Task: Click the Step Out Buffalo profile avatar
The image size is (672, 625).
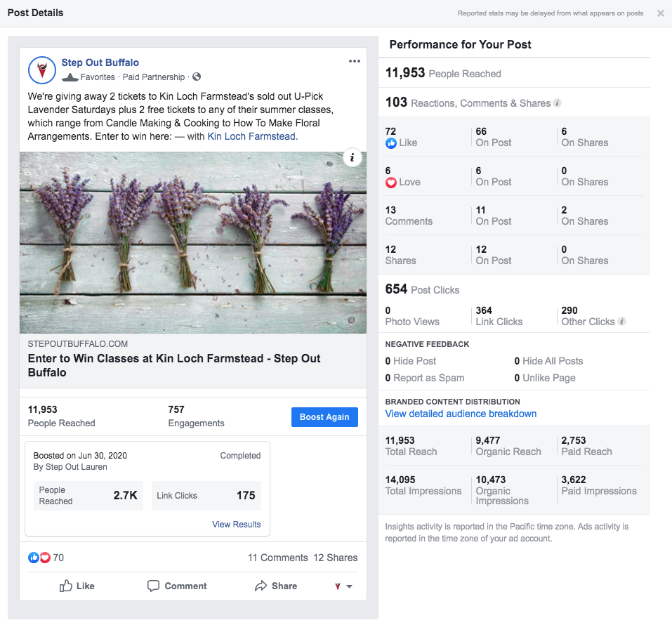Action: (42, 70)
